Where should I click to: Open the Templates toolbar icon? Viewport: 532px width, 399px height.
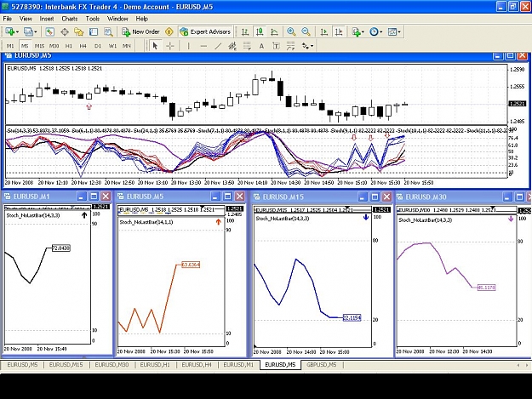(x=392, y=31)
